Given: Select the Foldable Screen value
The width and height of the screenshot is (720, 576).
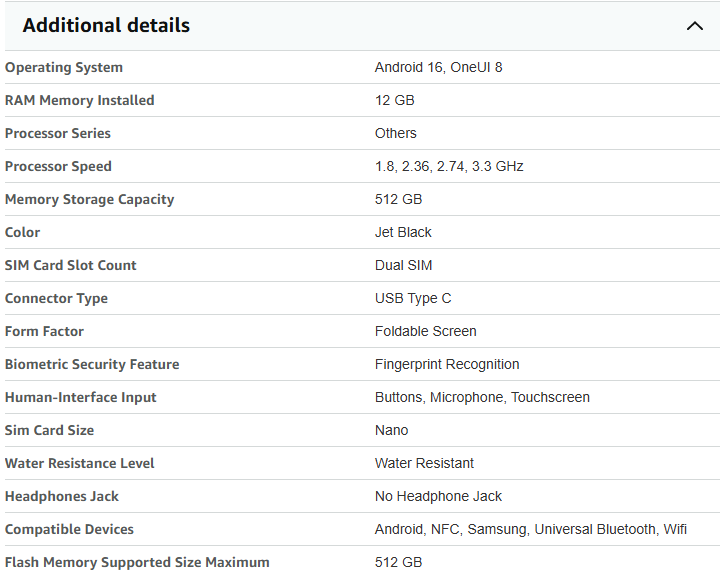Looking at the screenshot, I should [426, 331].
